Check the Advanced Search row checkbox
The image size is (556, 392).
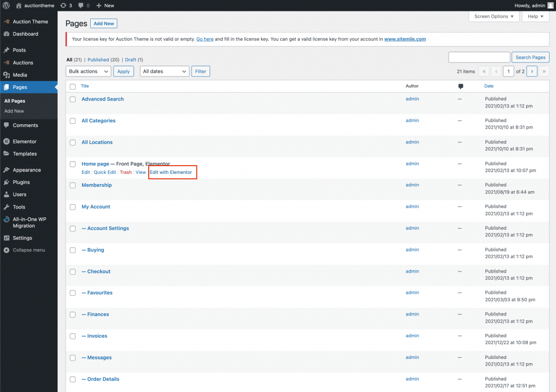73,99
